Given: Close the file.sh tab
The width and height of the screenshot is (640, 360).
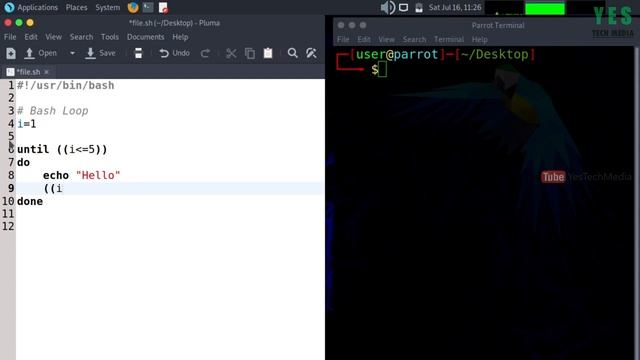Looking at the screenshot, I should [x=47, y=72].
